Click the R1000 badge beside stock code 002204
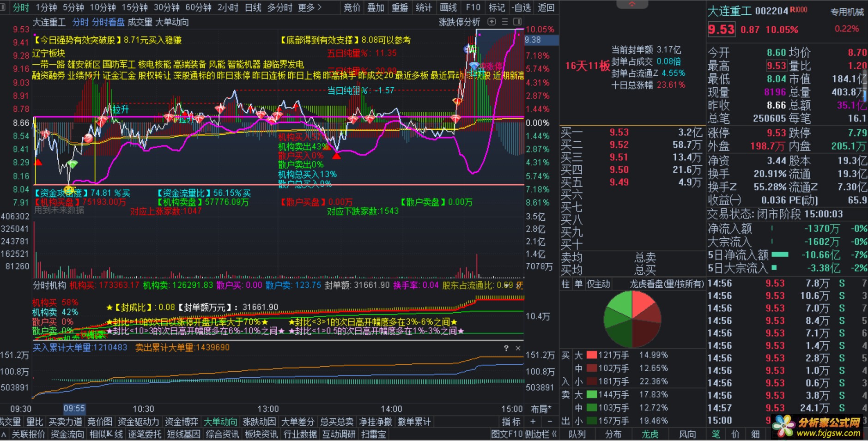The height and width of the screenshot is (441, 868). tap(799, 10)
